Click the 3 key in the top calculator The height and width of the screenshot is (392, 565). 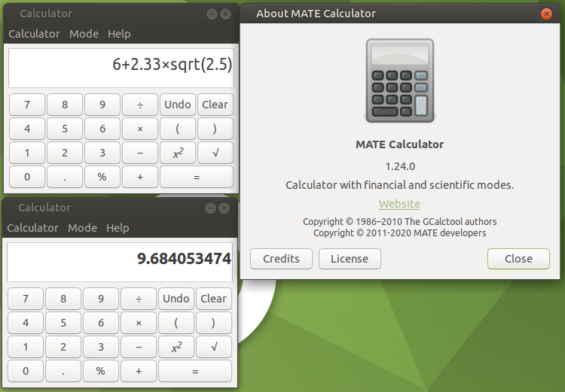[102, 153]
